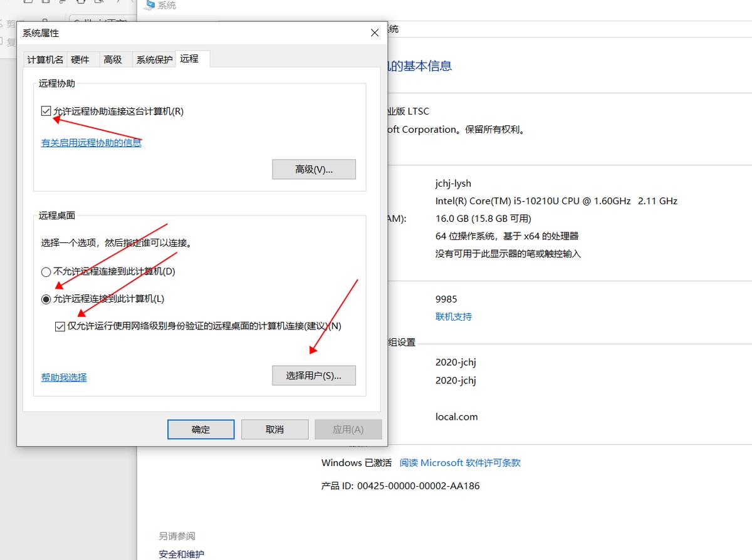752x560 pixels.
Task: Confirm with the 确定 button
Action: click(201, 429)
